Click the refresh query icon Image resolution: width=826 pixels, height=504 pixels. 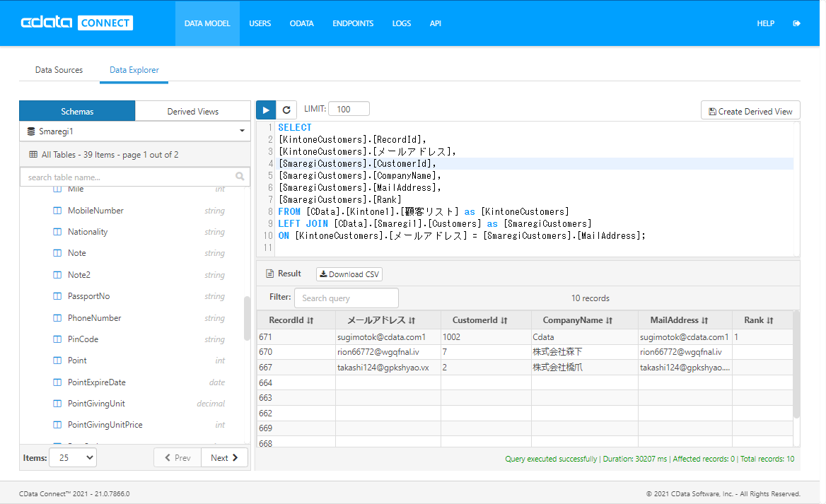[286, 110]
